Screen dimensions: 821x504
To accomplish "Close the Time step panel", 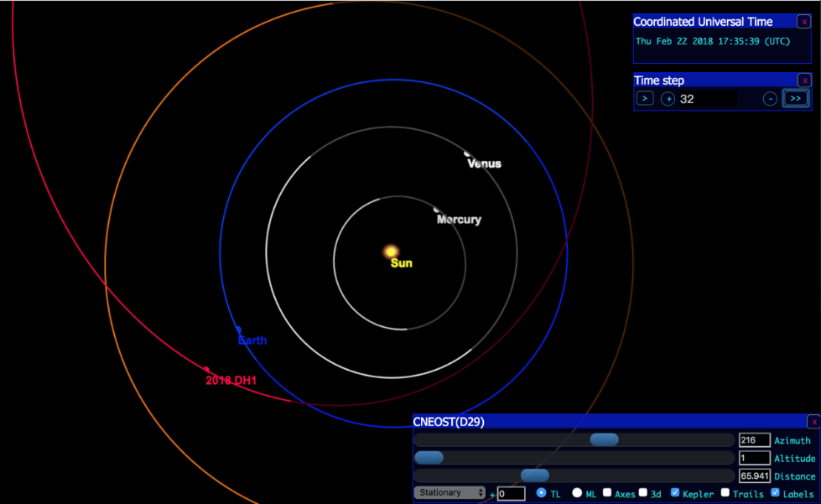I will point(804,80).
